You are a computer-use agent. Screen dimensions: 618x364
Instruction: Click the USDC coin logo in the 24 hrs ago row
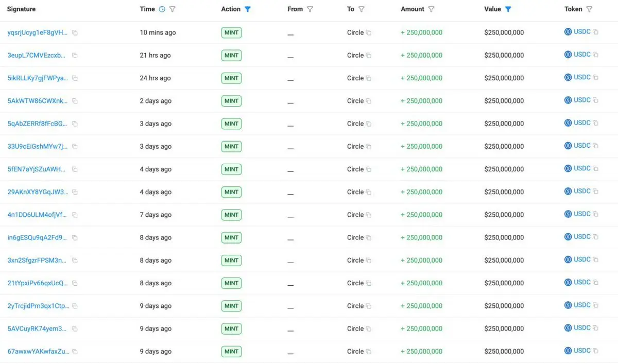tap(568, 77)
